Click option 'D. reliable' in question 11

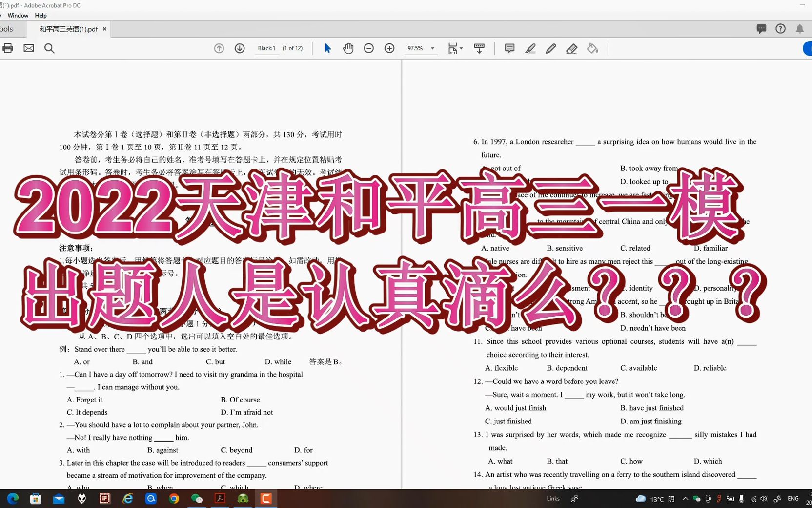[x=710, y=368]
